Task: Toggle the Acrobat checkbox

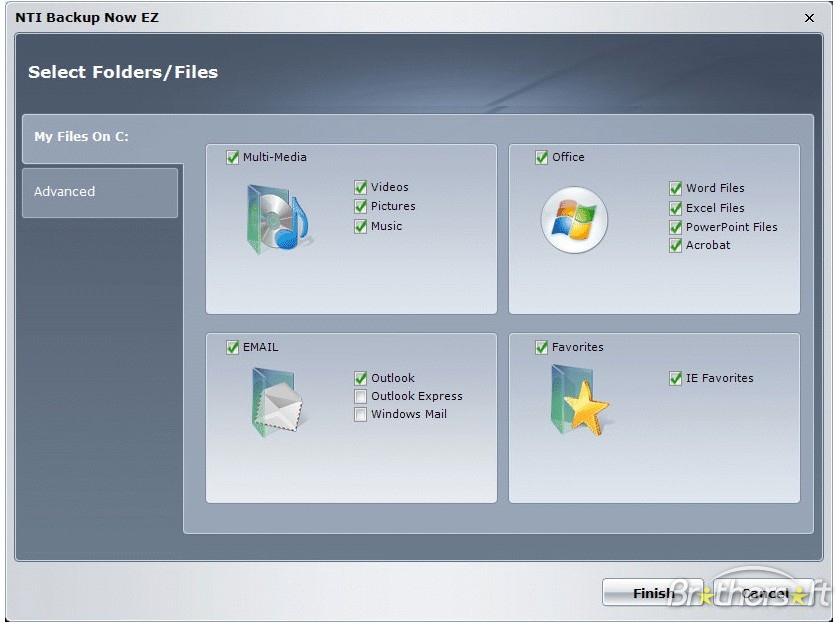Action: (676, 245)
